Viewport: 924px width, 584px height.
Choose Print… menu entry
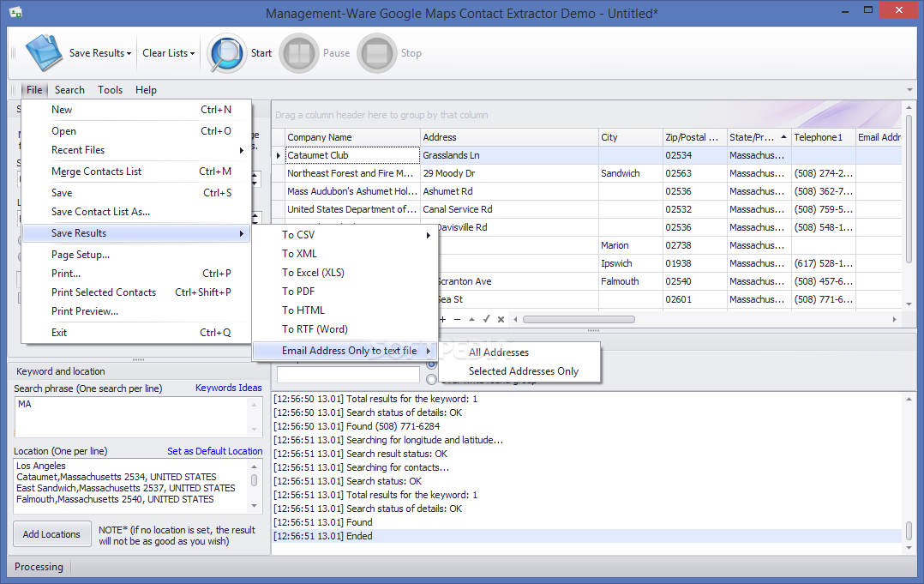(x=137, y=274)
